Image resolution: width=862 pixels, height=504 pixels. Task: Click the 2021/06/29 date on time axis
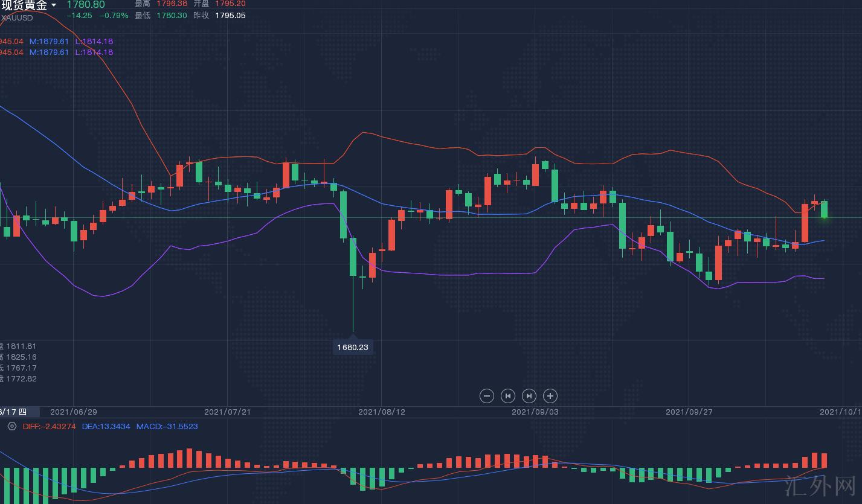73,412
